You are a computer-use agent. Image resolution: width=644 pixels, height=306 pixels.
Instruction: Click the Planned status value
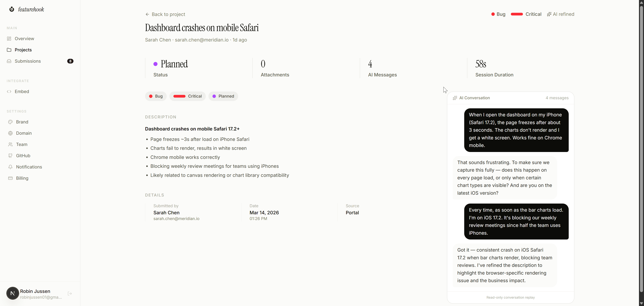point(174,64)
